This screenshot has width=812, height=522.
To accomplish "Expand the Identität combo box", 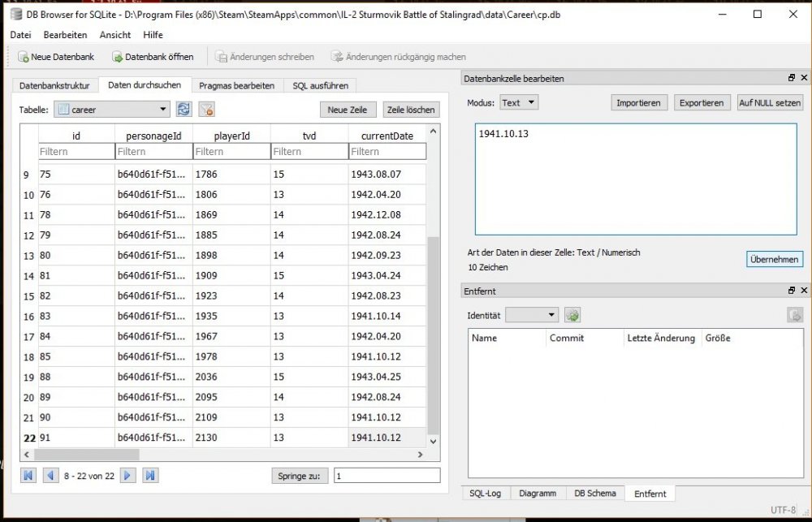I will click(552, 315).
